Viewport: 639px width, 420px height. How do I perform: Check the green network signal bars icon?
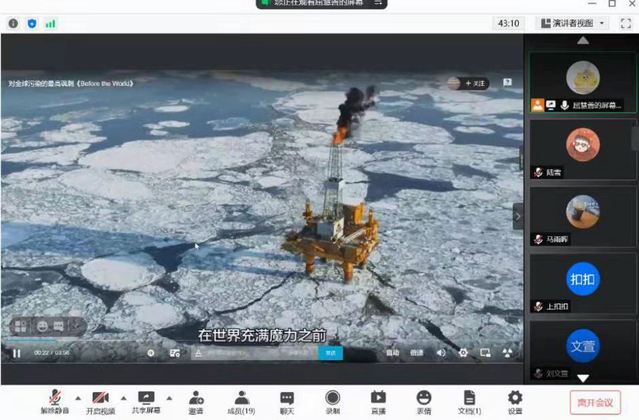tap(50, 24)
